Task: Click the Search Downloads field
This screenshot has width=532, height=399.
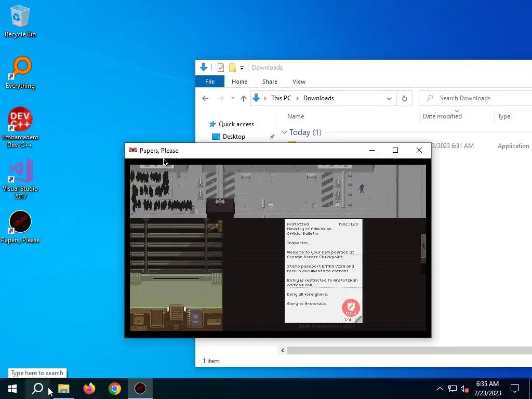Action: tap(475, 98)
